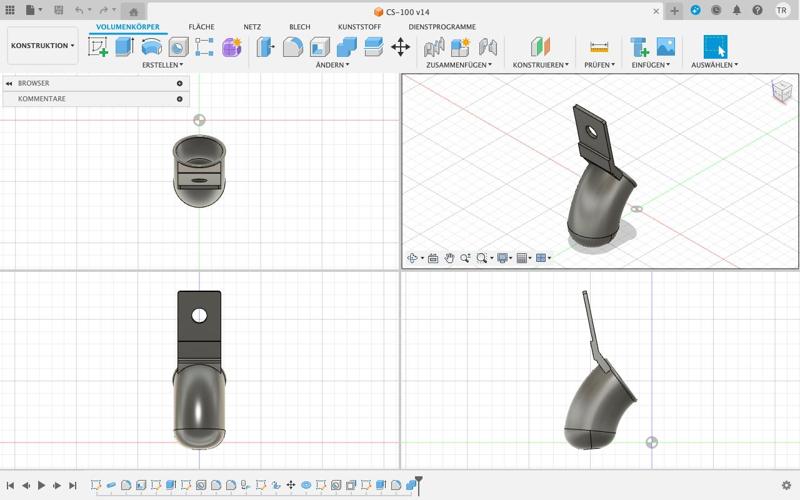
Task: Open the Blech tab
Action: tap(299, 27)
